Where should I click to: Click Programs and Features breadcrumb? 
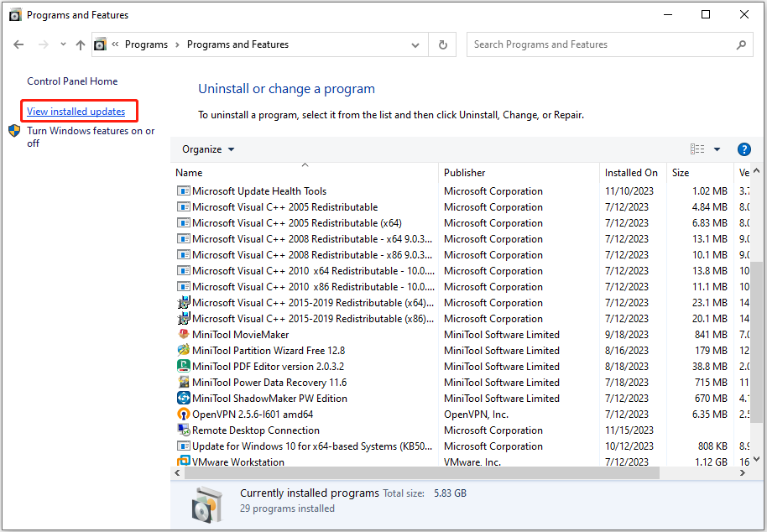(237, 44)
